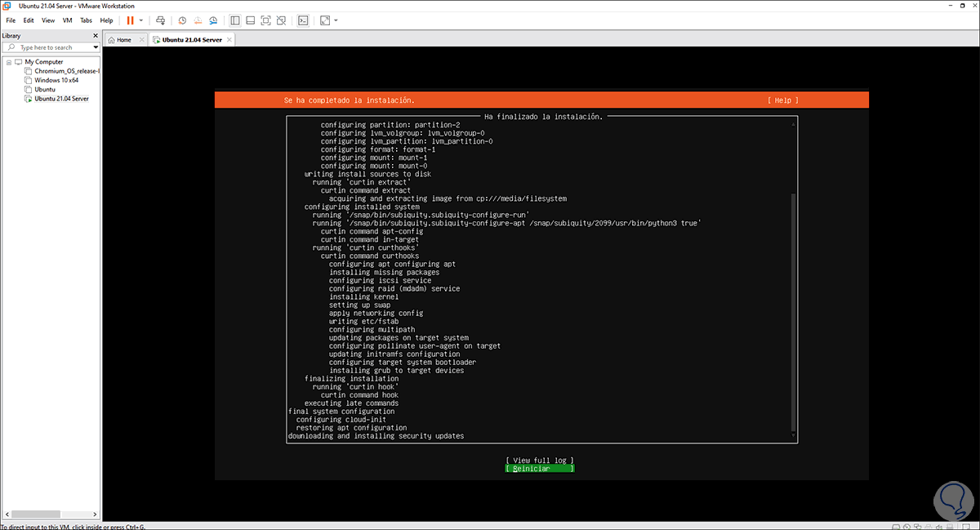Click the Help button in the installer header

click(783, 100)
